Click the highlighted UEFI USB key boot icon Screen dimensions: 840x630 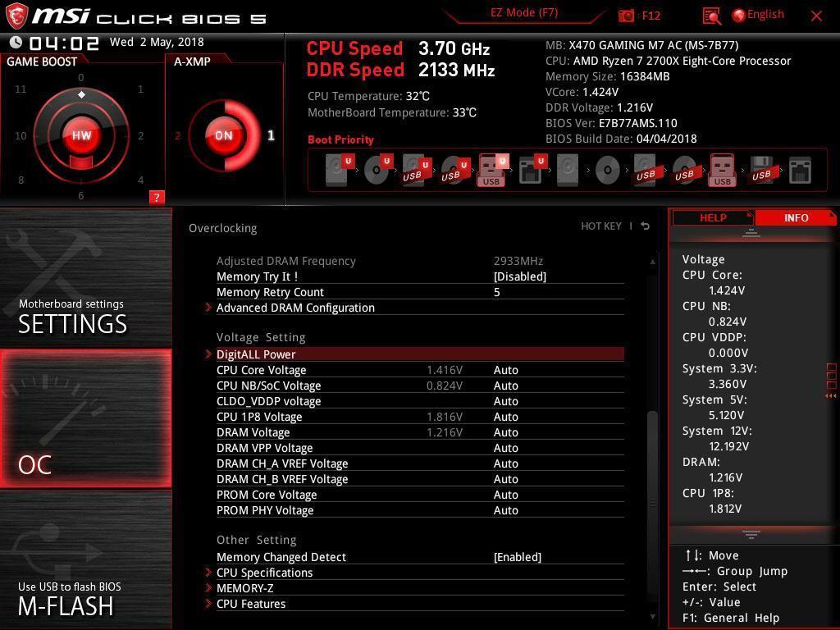[492, 170]
